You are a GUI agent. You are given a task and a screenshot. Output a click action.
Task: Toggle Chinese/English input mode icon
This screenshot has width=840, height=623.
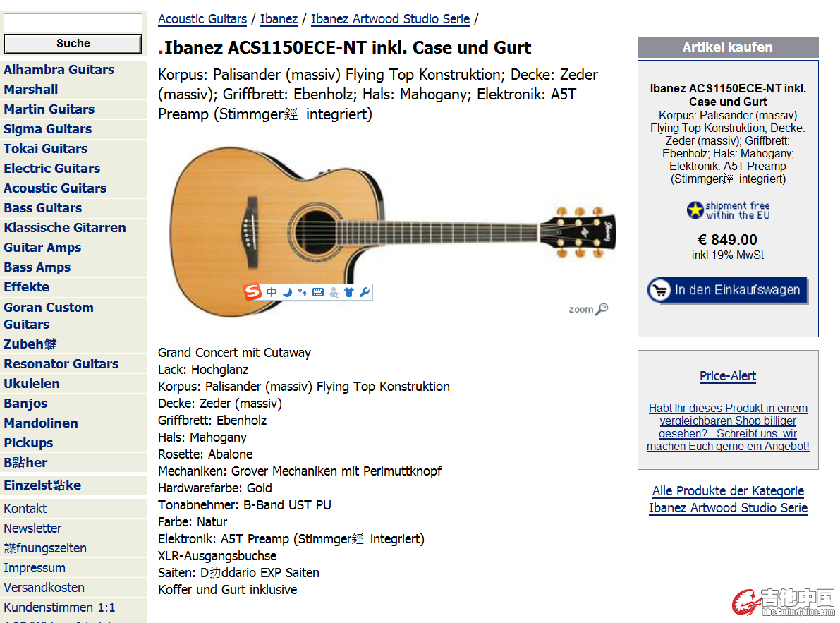tap(272, 292)
